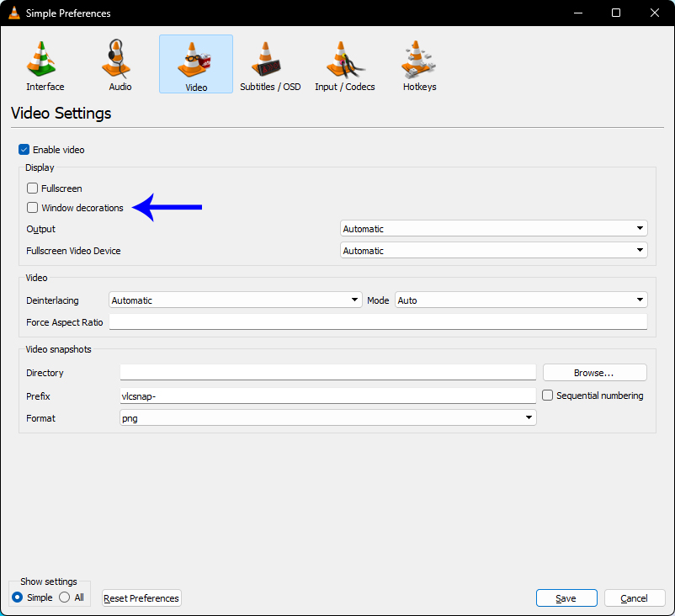This screenshot has width=675, height=616.
Task: Expand the Deinterlacing dropdown
Action: point(235,300)
